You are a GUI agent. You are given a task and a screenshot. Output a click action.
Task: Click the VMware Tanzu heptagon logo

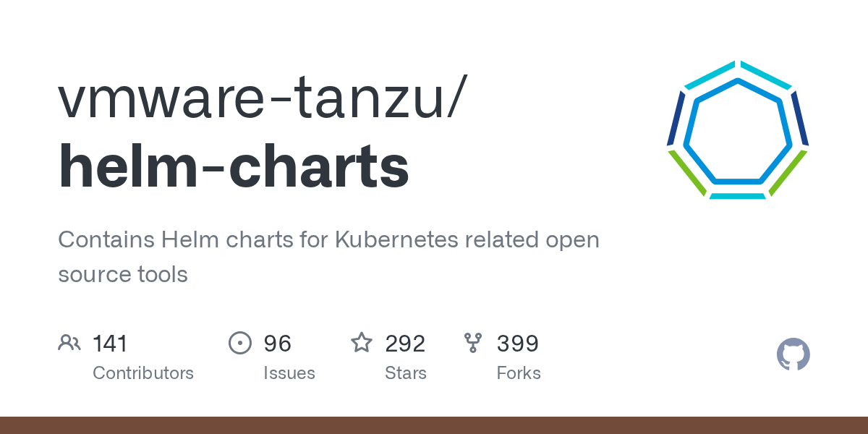tap(737, 130)
